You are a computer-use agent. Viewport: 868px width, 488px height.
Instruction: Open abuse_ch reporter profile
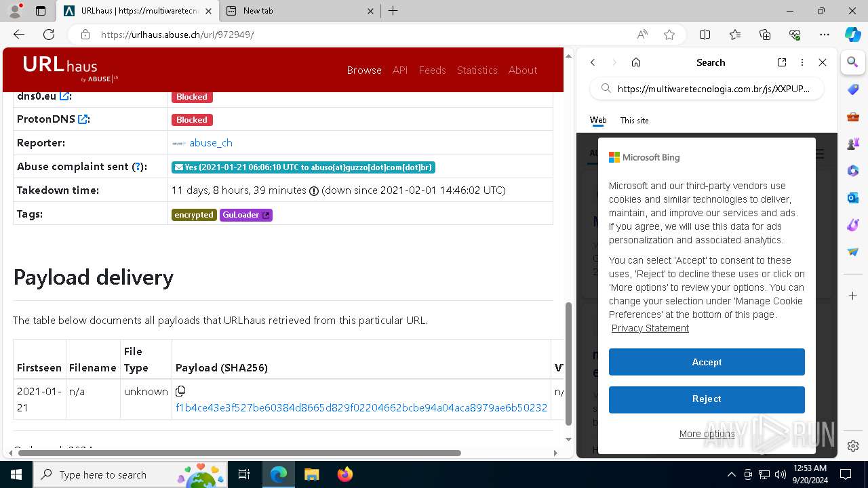(x=211, y=143)
